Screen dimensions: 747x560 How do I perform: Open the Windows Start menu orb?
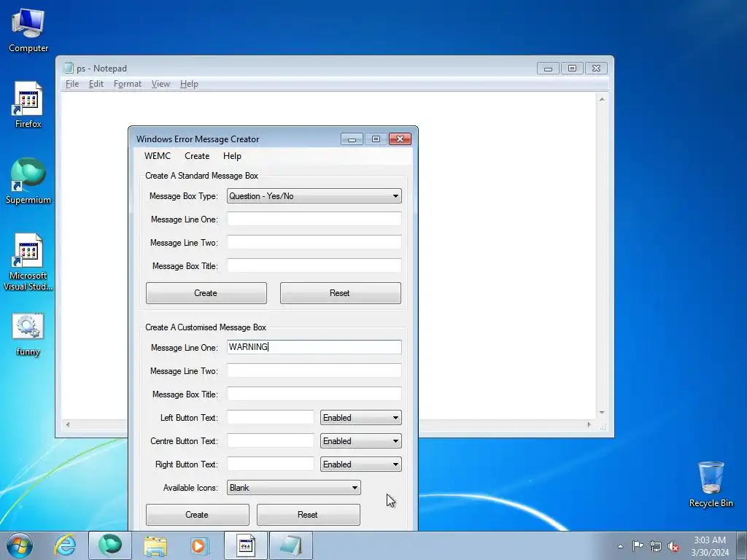pyautogui.click(x=20, y=545)
